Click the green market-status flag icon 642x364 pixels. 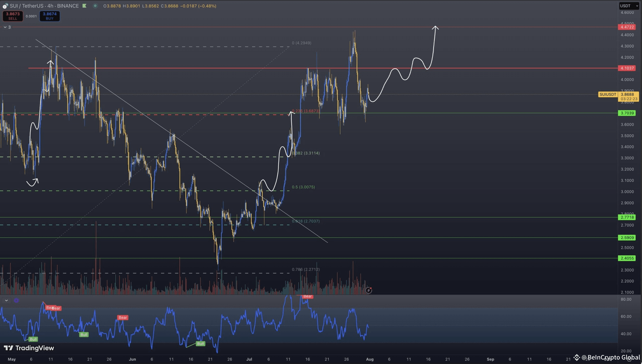pos(85,6)
